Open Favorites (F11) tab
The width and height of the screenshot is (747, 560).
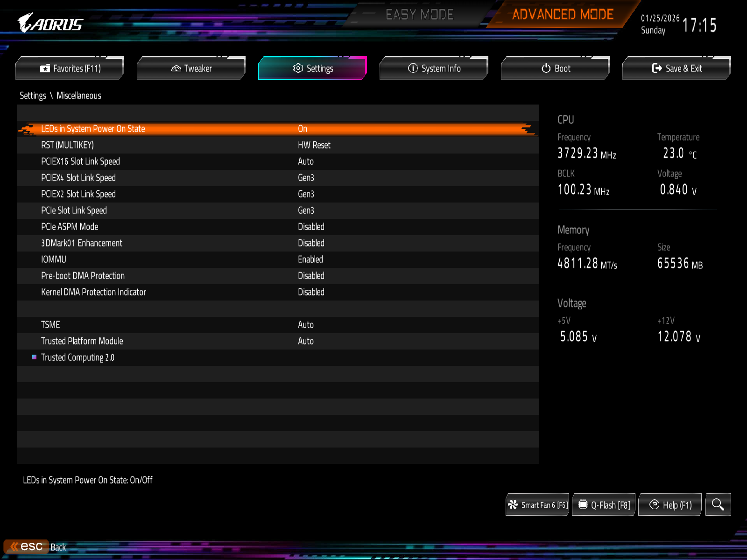click(x=70, y=69)
